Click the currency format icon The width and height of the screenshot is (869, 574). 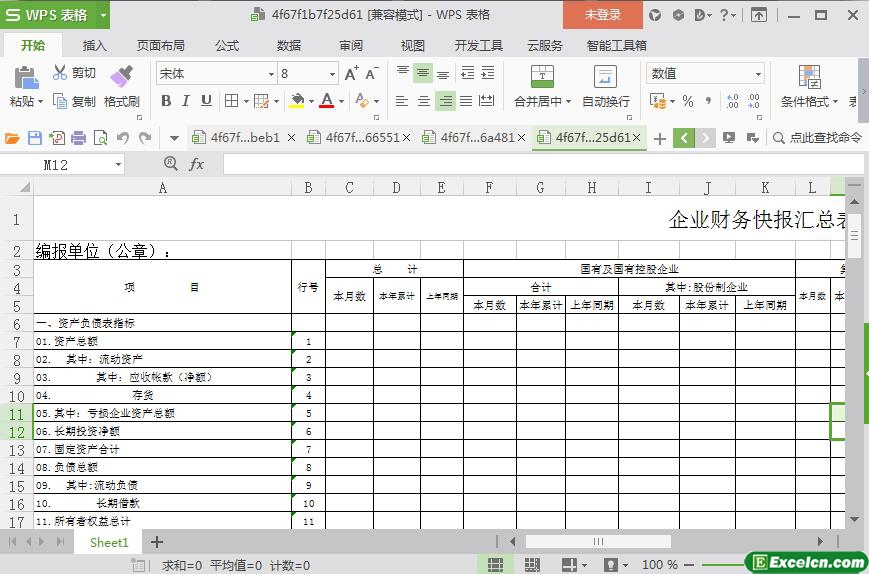click(x=657, y=101)
